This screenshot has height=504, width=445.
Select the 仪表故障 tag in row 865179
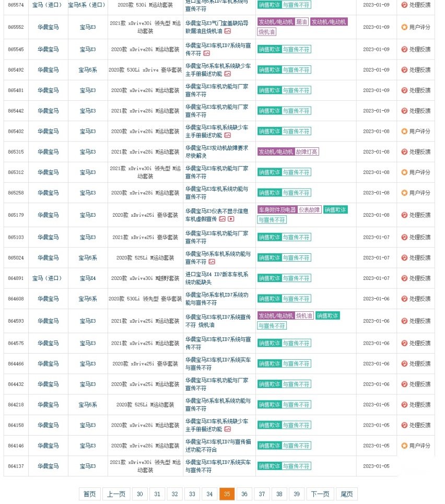pos(309,210)
